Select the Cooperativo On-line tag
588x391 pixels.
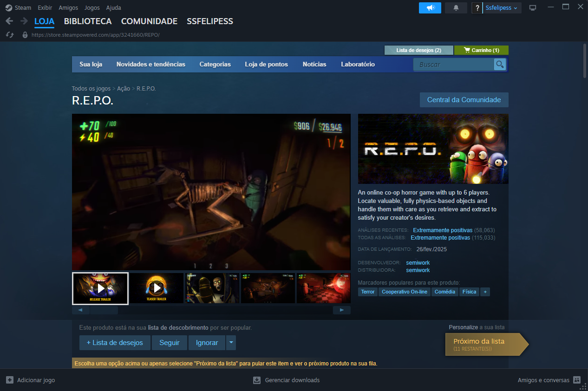click(405, 292)
